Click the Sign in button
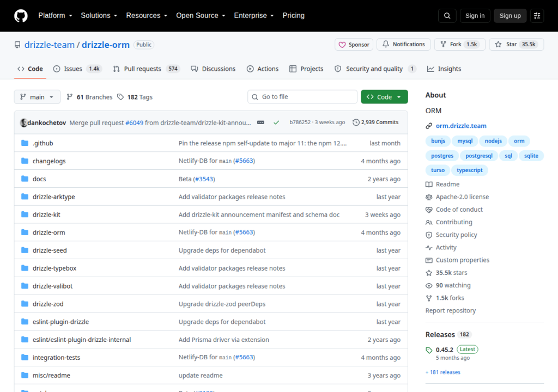The height and width of the screenshot is (392, 558). [475, 16]
